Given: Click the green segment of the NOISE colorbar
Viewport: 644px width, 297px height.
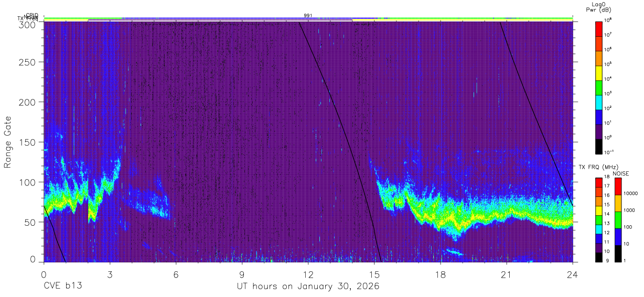Looking at the screenshot, I should click(x=618, y=220).
